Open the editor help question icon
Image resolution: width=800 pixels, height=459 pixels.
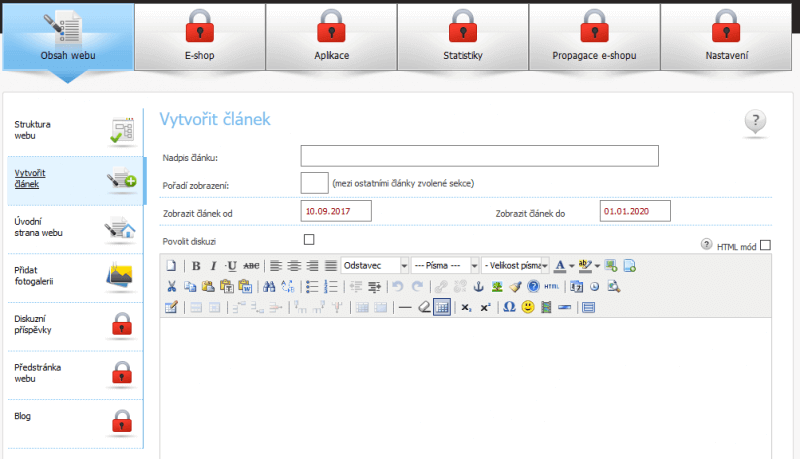pyautogui.click(x=533, y=287)
